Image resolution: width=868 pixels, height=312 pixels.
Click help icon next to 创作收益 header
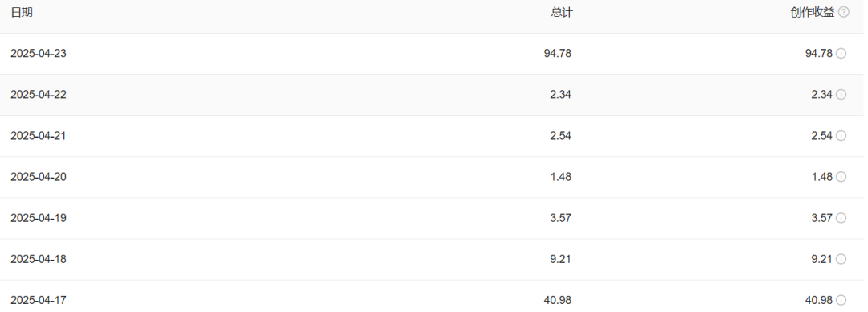(x=843, y=12)
